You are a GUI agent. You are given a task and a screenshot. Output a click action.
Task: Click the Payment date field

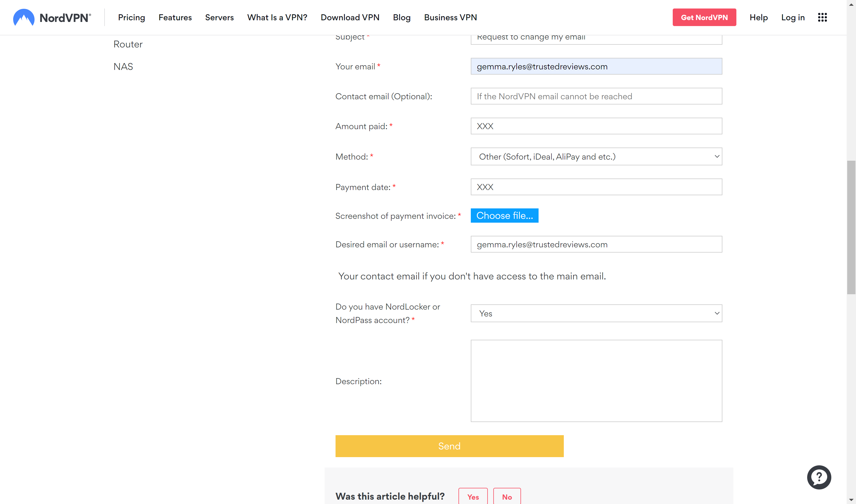(x=596, y=187)
